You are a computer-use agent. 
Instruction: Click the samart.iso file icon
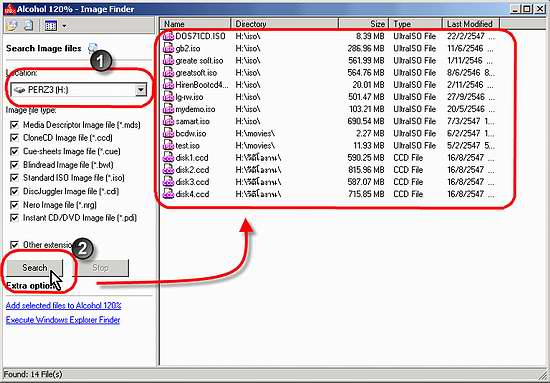pyautogui.click(x=168, y=121)
